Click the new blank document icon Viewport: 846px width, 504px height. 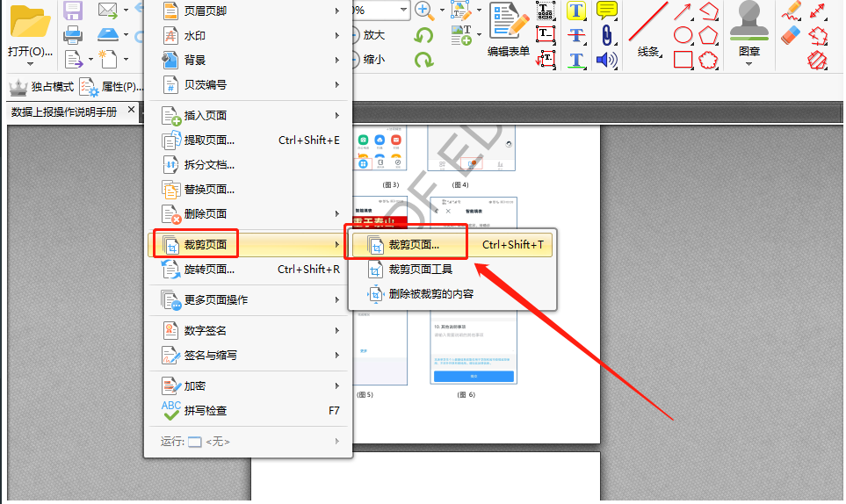click(x=108, y=59)
